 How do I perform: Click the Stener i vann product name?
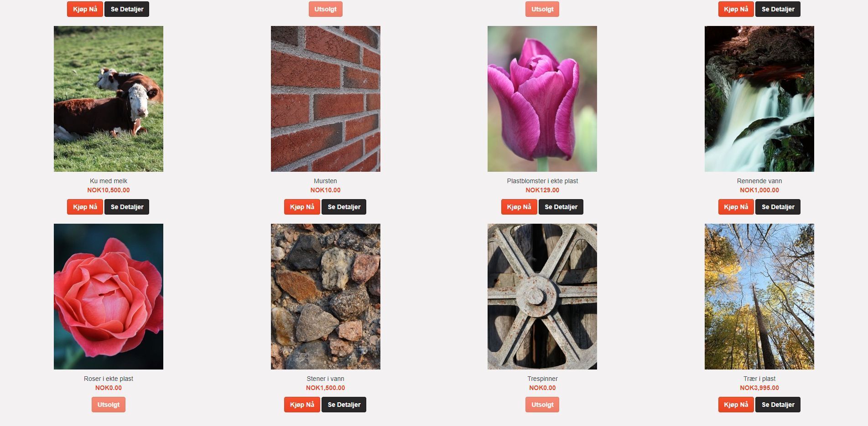(326, 379)
